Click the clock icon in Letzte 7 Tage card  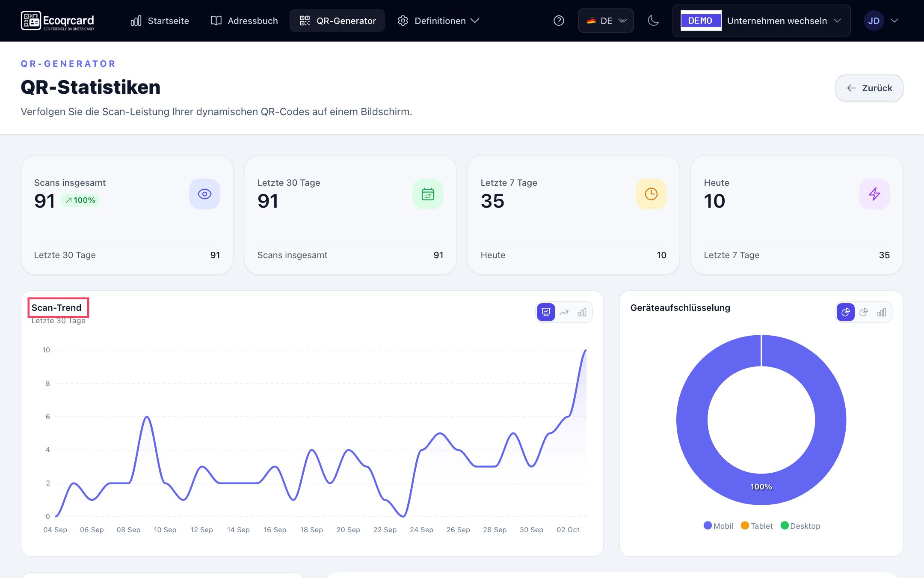[x=651, y=194]
